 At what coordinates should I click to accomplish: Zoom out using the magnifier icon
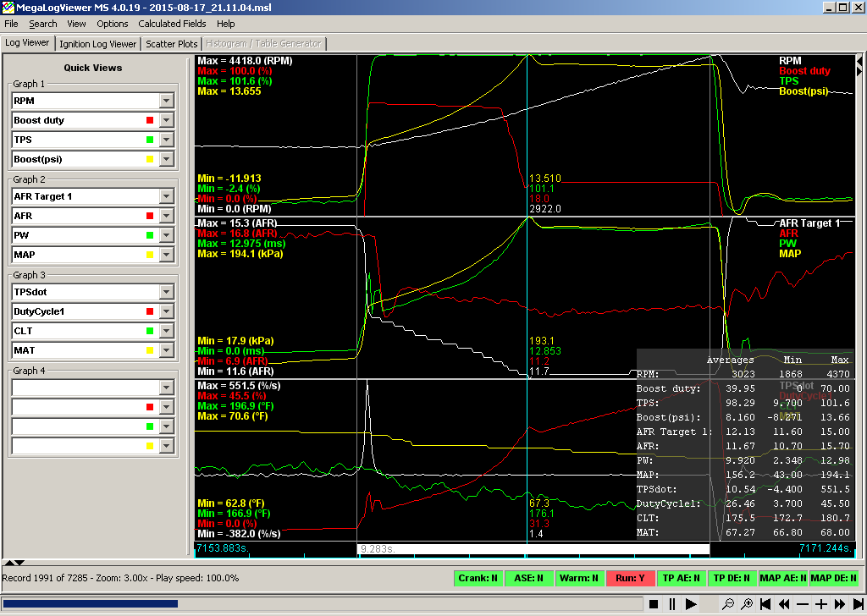(x=727, y=604)
